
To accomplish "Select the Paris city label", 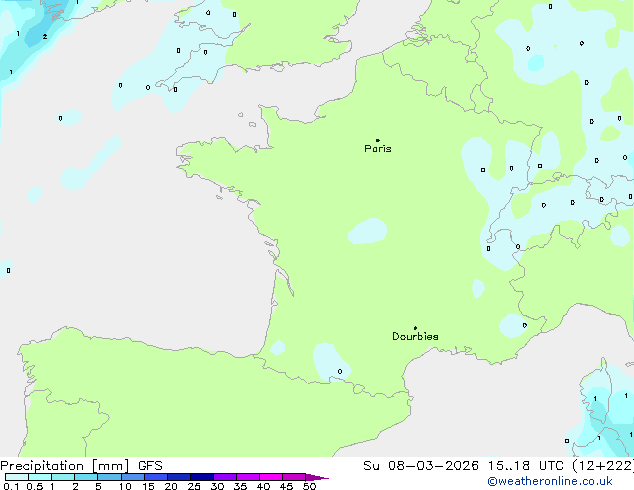I will coord(378,149).
